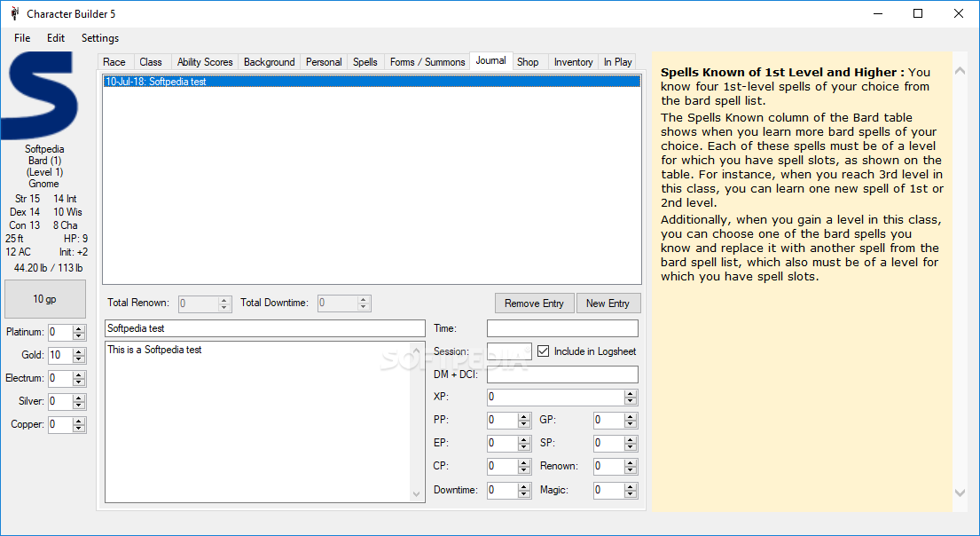The image size is (980, 536).
Task: Increase the Platinum value with up arrow
Action: click(79, 329)
